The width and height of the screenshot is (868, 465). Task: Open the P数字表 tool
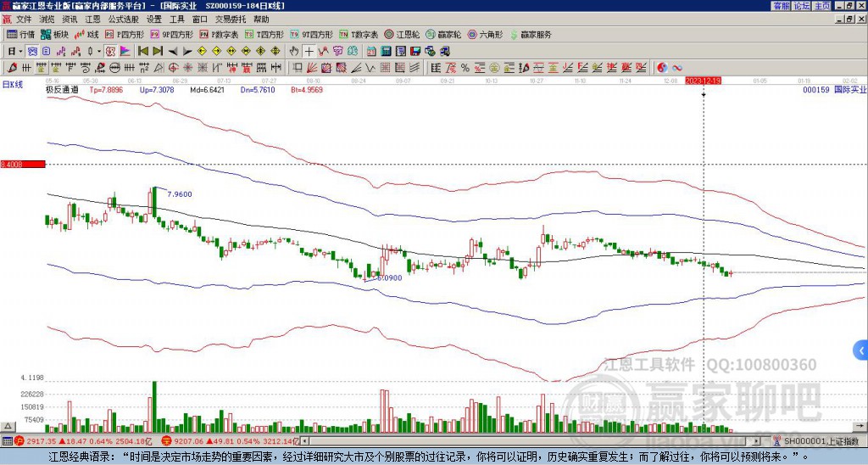tap(219, 34)
